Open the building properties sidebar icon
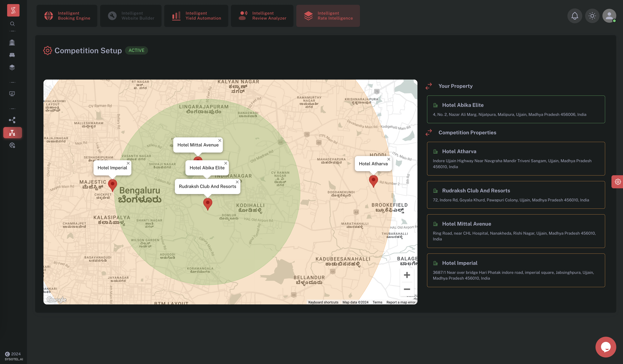The image size is (623, 364). click(x=12, y=42)
